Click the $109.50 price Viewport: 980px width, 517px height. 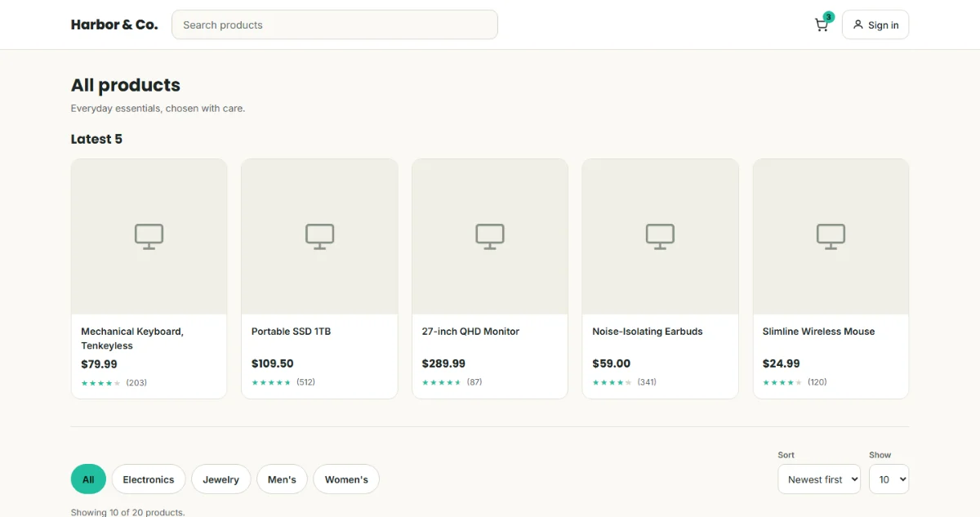(x=273, y=363)
